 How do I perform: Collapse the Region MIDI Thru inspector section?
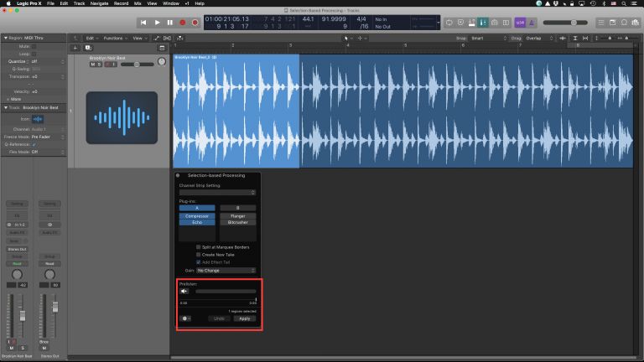(x=6, y=38)
